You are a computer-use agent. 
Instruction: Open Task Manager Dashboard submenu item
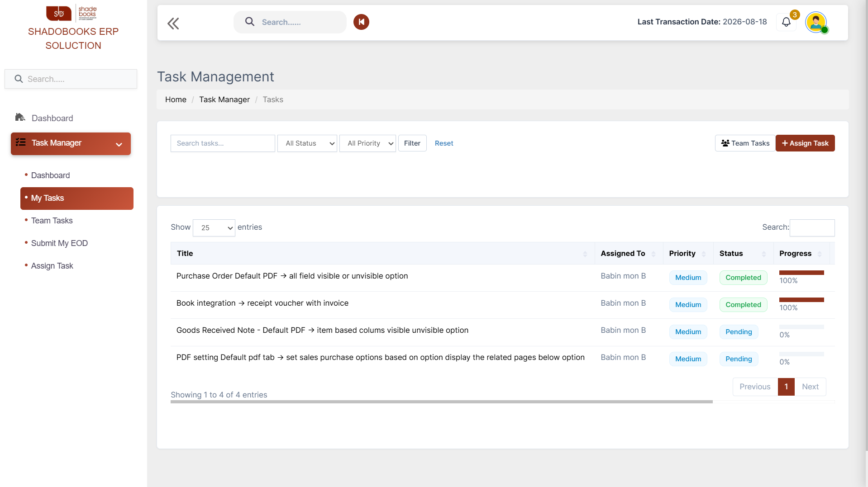[x=50, y=175]
